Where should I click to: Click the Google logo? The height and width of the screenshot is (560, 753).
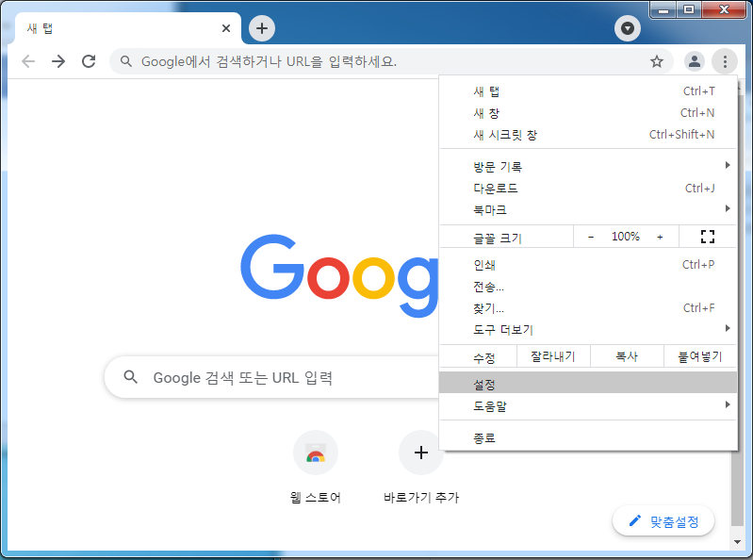[x=339, y=276]
